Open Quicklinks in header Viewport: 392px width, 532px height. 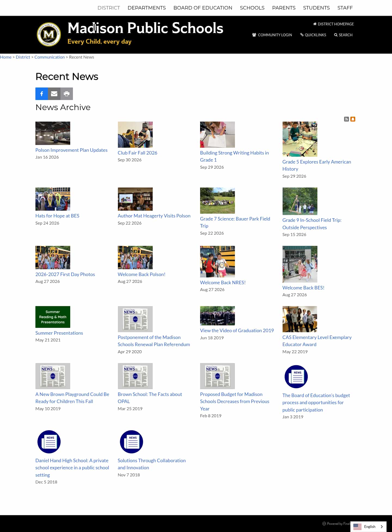(313, 35)
